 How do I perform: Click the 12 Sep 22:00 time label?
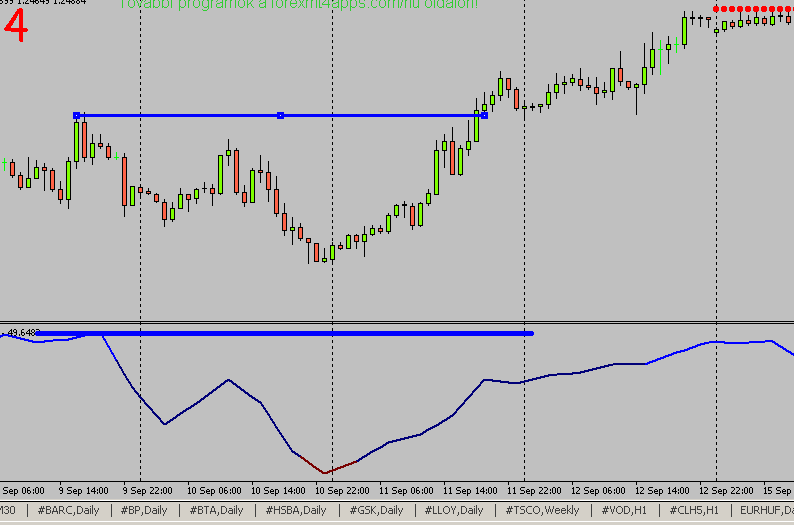[x=727, y=491]
